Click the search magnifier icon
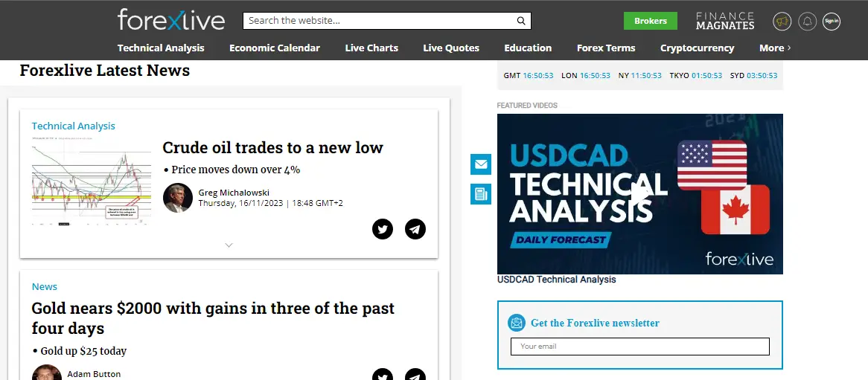The width and height of the screenshot is (868, 380). 521,21
